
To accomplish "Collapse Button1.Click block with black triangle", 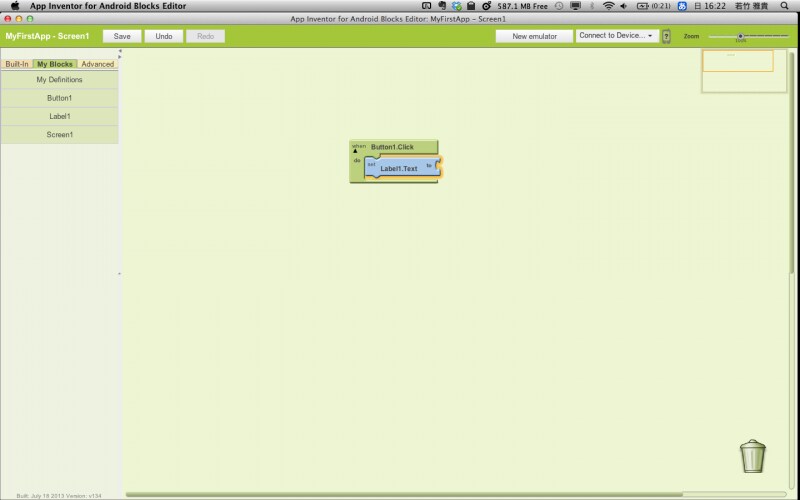I will pyautogui.click(x=355, y=151).
